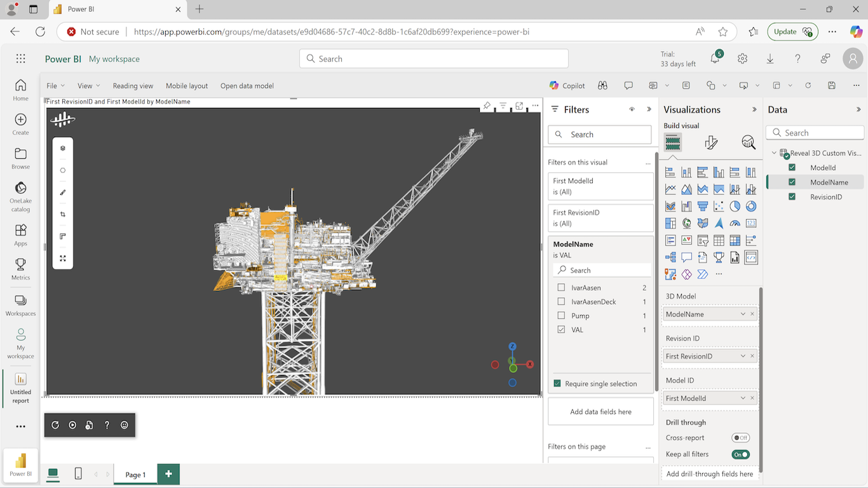
Task: Add a new page with the plus button
Action: (168, 474)
